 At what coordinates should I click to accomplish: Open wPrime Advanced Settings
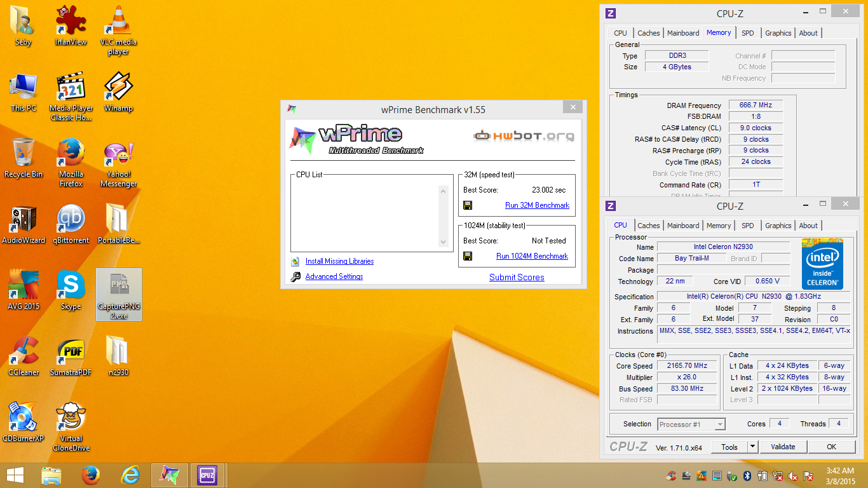coord(334,276)
